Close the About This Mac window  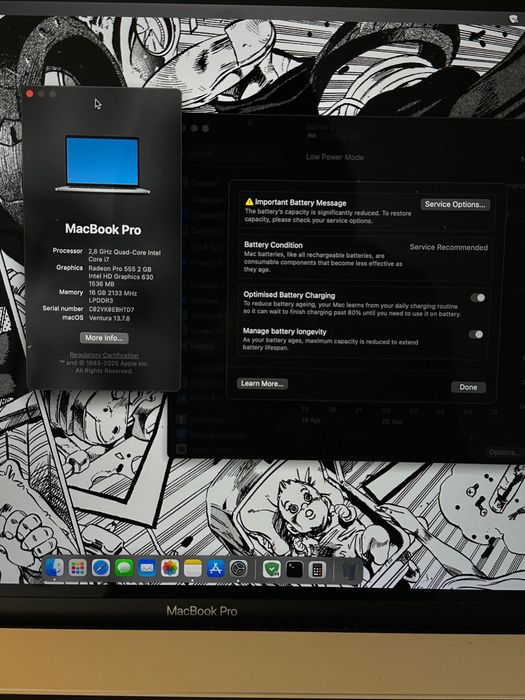pos(30,93)
